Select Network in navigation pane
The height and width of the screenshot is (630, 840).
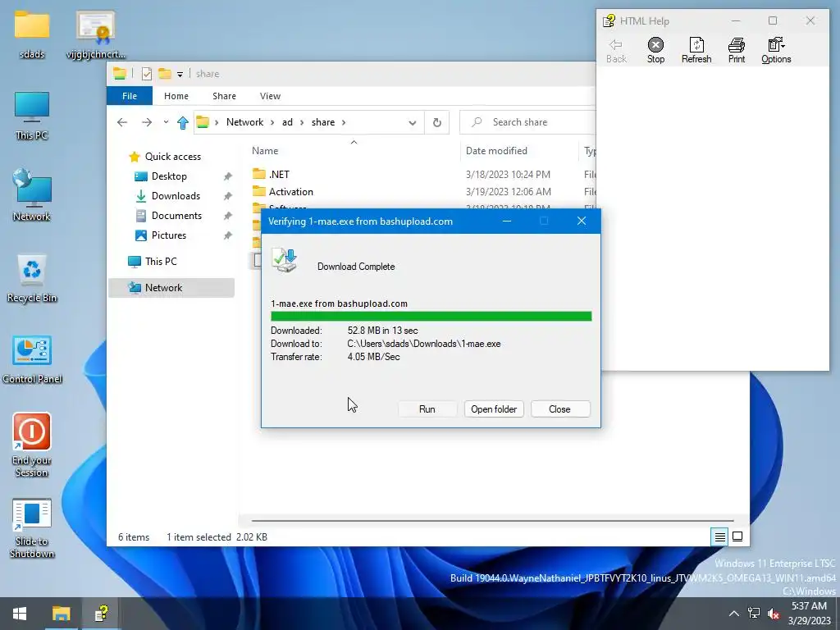171,288
